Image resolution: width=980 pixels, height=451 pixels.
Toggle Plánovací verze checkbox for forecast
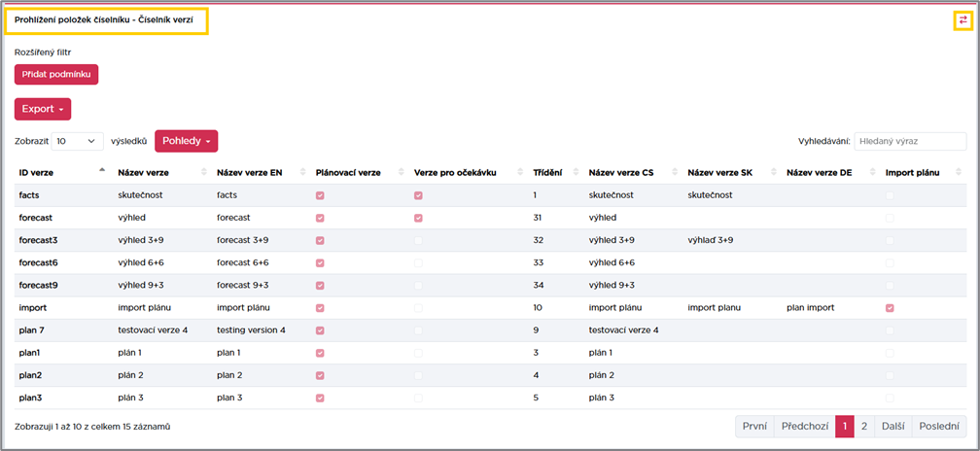tap(320, 218)
